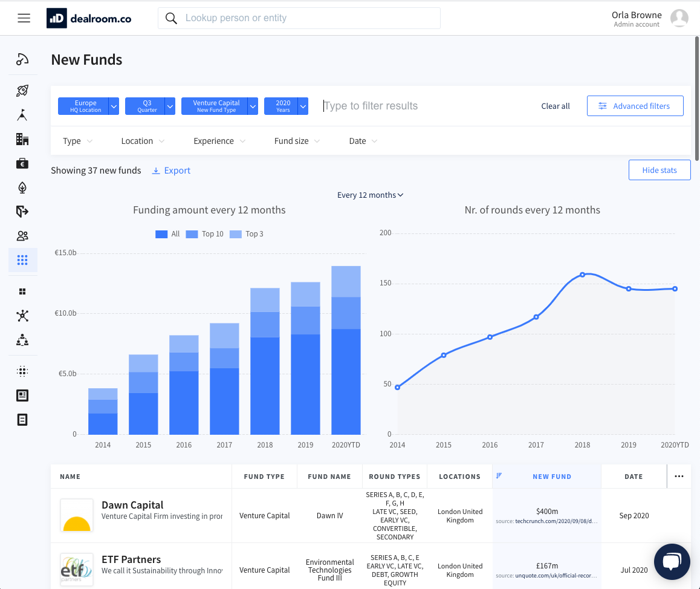
Task: Toggle the 'Top 10' legend series
Action: point(205,234)
